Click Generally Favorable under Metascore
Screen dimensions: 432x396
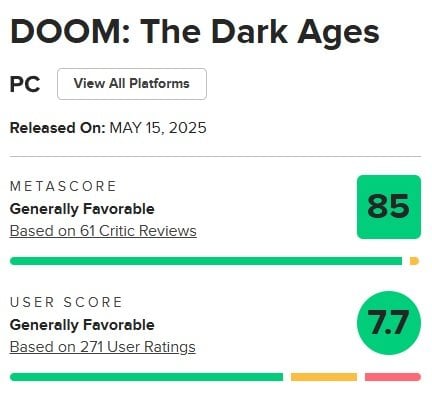[82, 209]
